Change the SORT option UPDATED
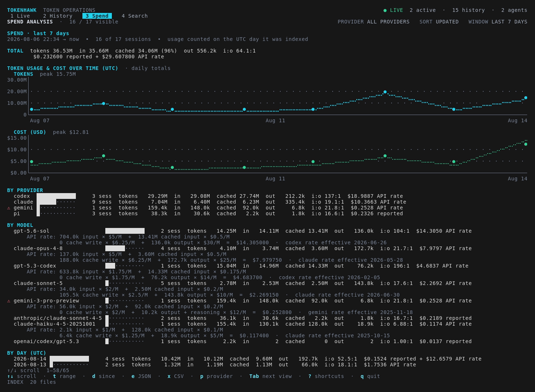Image resolution: width=535 pixels, height=392 pixels. pos(439,22)
